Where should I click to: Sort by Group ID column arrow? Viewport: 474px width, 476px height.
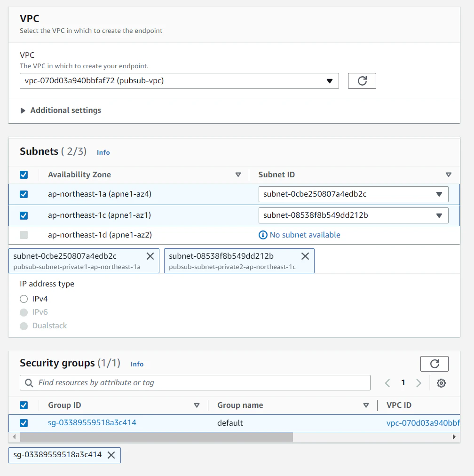pos(197,405)
